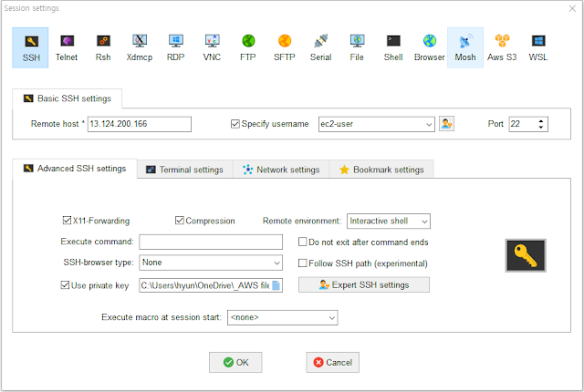Browse for private key file icon
The image size is (584, 392).
click(276, 285)
